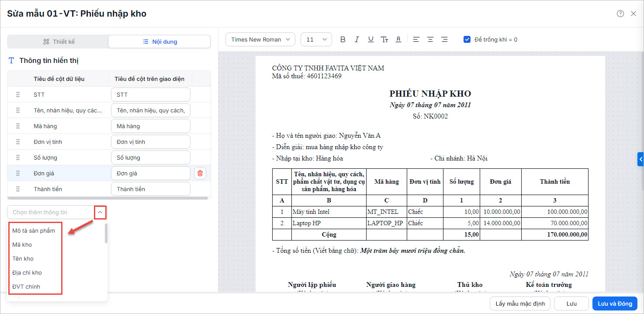Click Tiêu đề cột trên giao diện header
Viewport: 644px width, 314px height.
tap(149, 79)
